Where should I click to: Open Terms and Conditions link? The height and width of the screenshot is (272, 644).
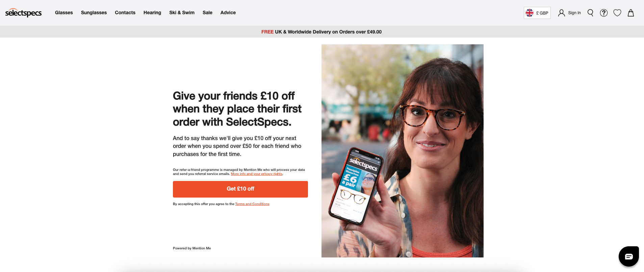point(252,204)
